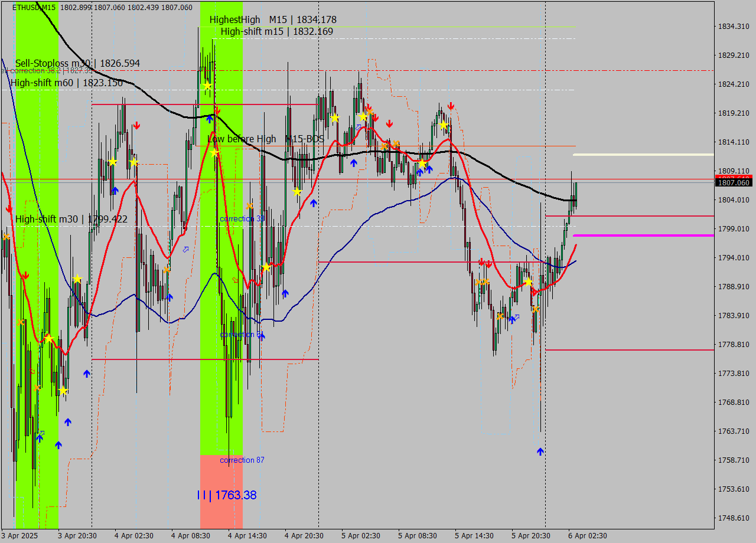Screen dimensions: 756x543
Task: Click the magenta horizontal level line on the right
Action: coord(644,236)
